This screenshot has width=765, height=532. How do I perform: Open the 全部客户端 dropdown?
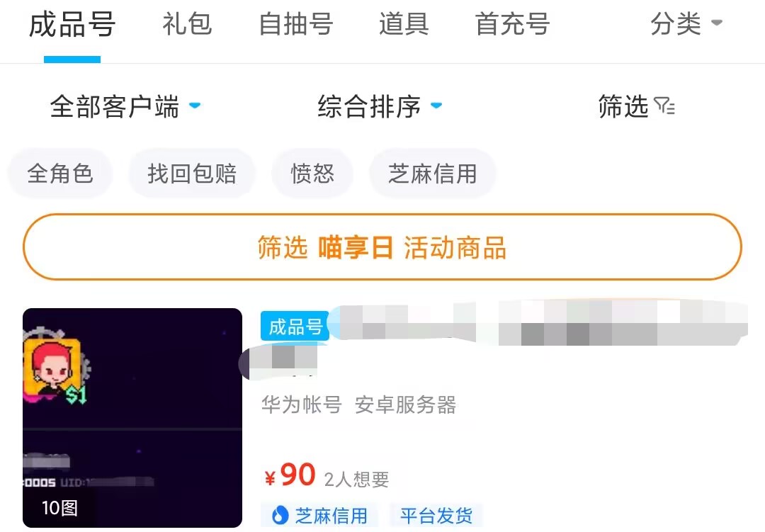tap(125, 107)
